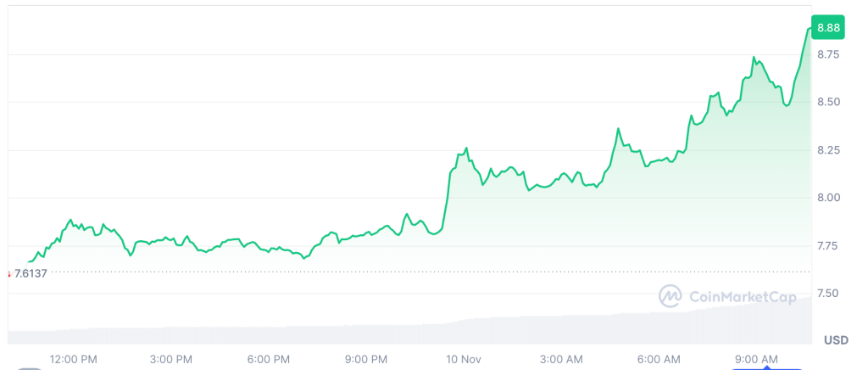Click the 9:00 AM time axis label
Viewport: 868px width, 370px height.
tap(756, 359)
